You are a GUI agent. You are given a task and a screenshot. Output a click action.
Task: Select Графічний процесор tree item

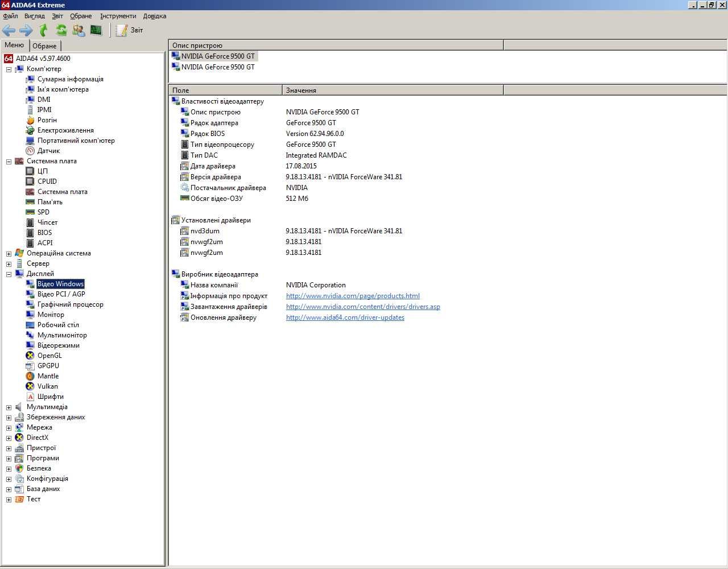(71, 304)
